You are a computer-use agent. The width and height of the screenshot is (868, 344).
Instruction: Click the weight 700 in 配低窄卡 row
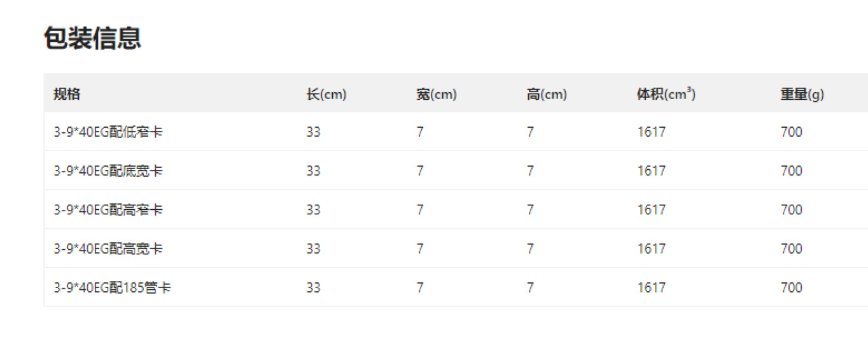click(x=791, y=132)
